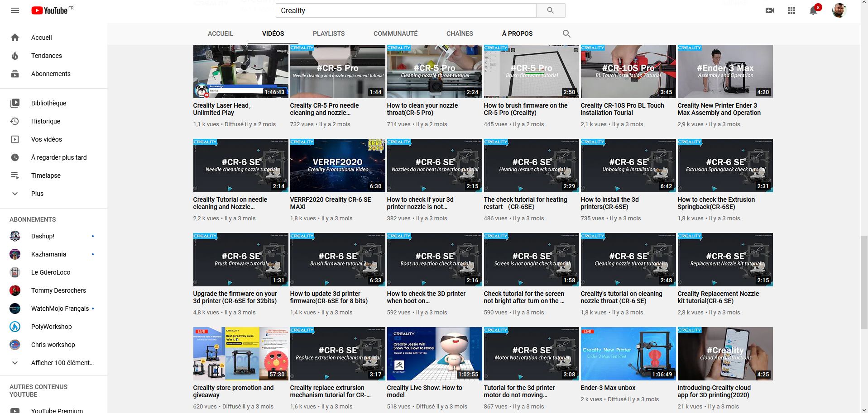Open Kazhamania channel avatar
The width and height of the screenshot is (868, 413).
click(15, 254)
